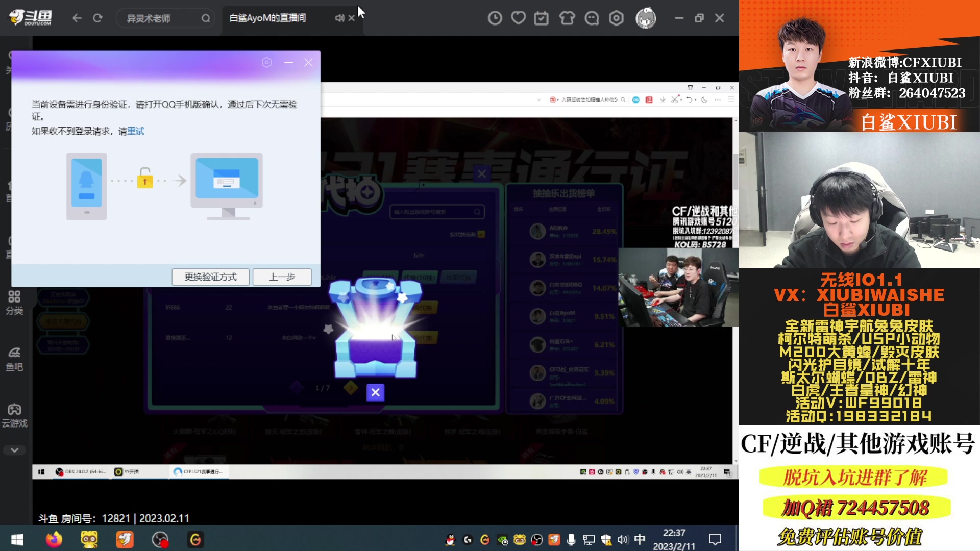Image resolution: width=980 pixels, height=551 pixels.
Task: Click the search magnifier icon
Action: 206,18
